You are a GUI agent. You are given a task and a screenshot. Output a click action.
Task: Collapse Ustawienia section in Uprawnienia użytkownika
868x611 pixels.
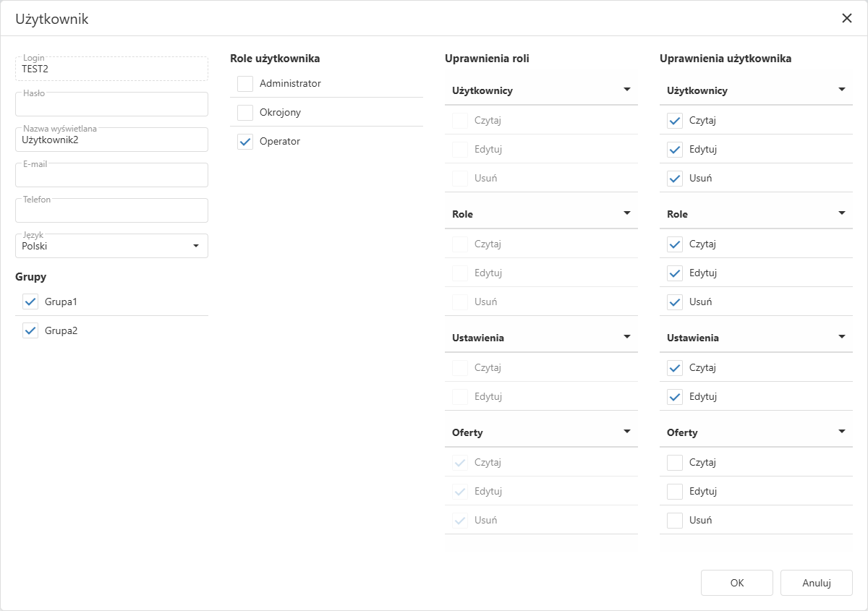pos(841,337)
